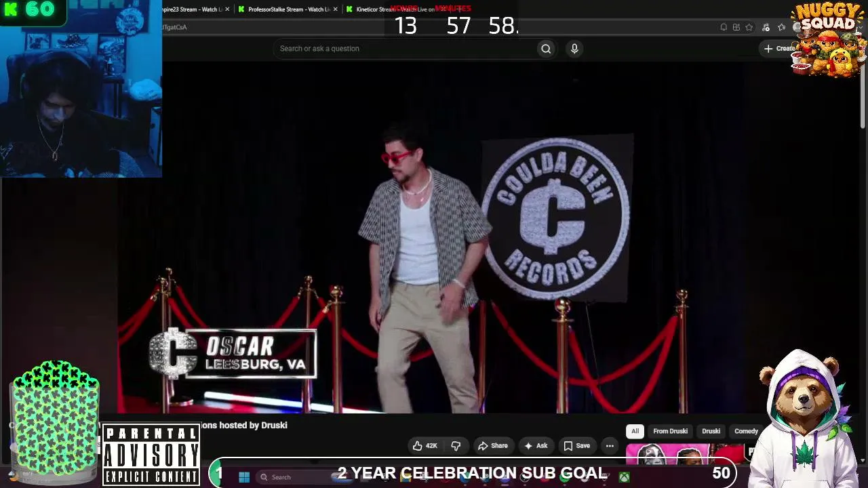Select the Comedy filter chip
Viewport: 868px width, 488px height.
coord(746,431)
